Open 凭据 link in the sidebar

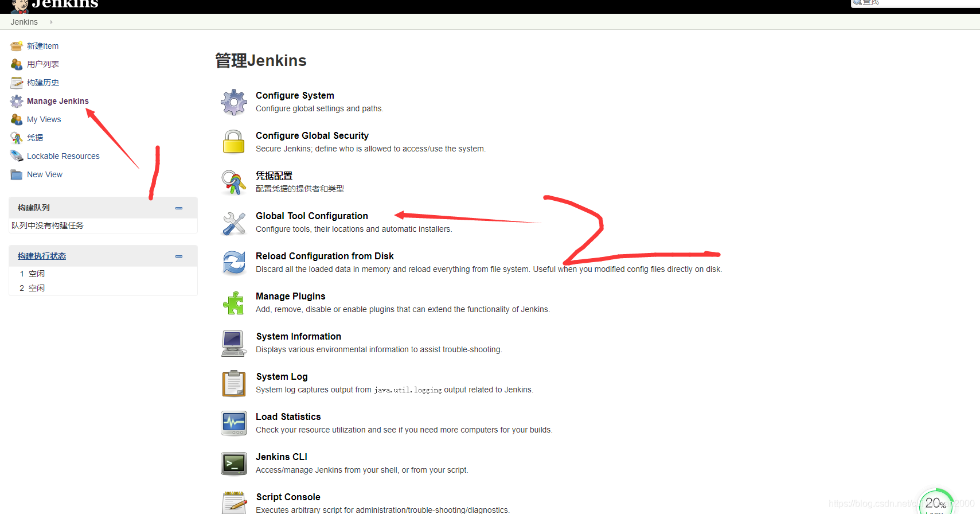click(35, 138)
